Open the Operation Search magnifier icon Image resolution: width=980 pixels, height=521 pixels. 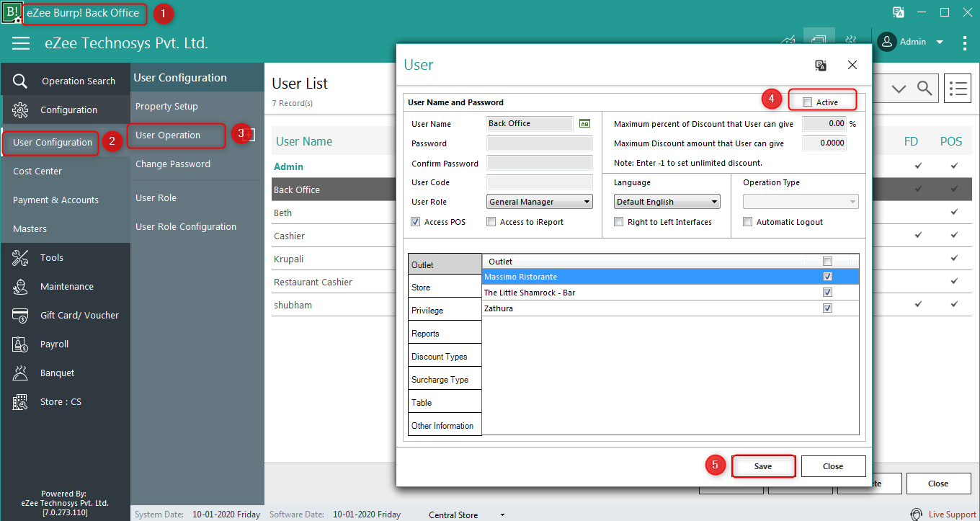tap(20, 81)
